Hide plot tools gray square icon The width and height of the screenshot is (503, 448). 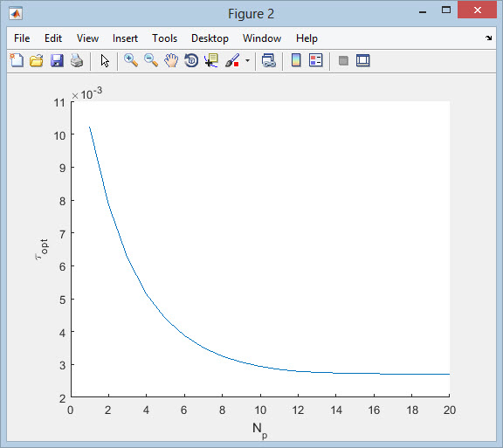click(343, 60)
